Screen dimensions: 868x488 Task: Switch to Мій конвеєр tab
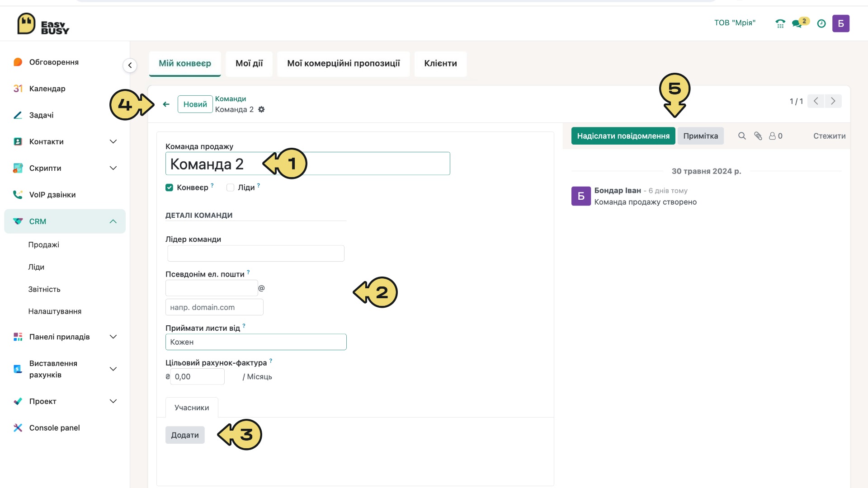[185, 64]
